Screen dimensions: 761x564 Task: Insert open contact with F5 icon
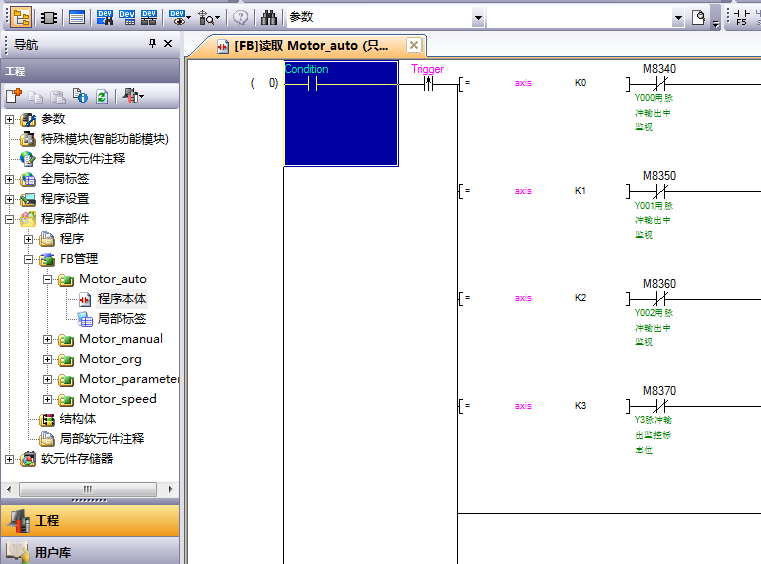pos(741,17)
